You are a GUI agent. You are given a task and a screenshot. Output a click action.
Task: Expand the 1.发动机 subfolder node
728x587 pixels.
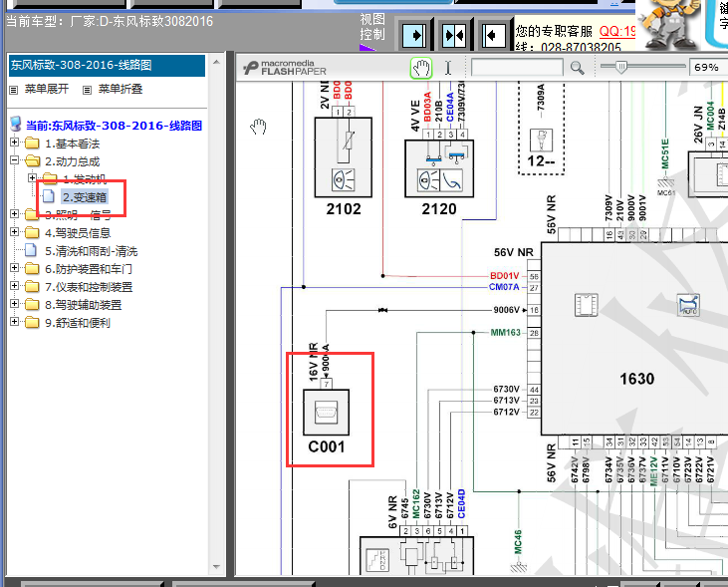click(x=32, y=178)
